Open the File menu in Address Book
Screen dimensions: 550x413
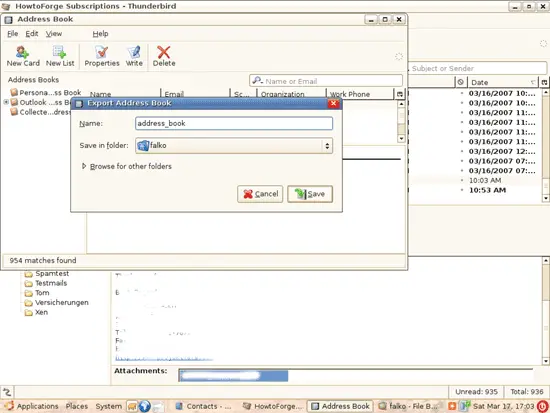coord(13,34)
